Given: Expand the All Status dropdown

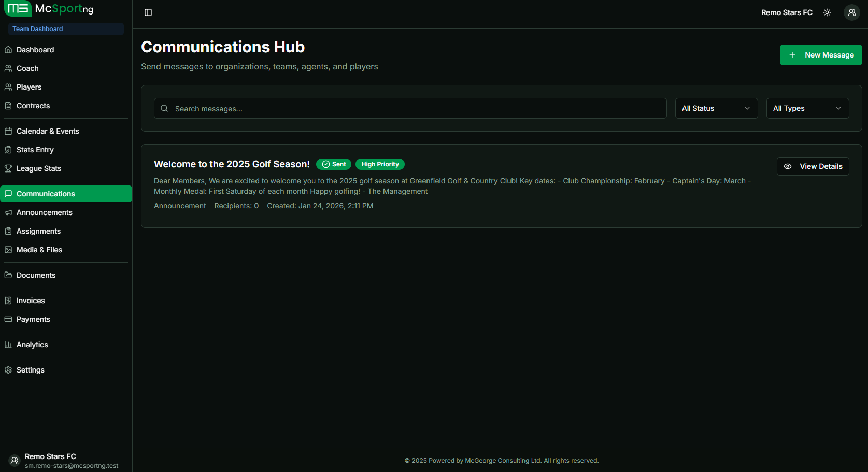Looking at the screenshot, I should (716, 108).
